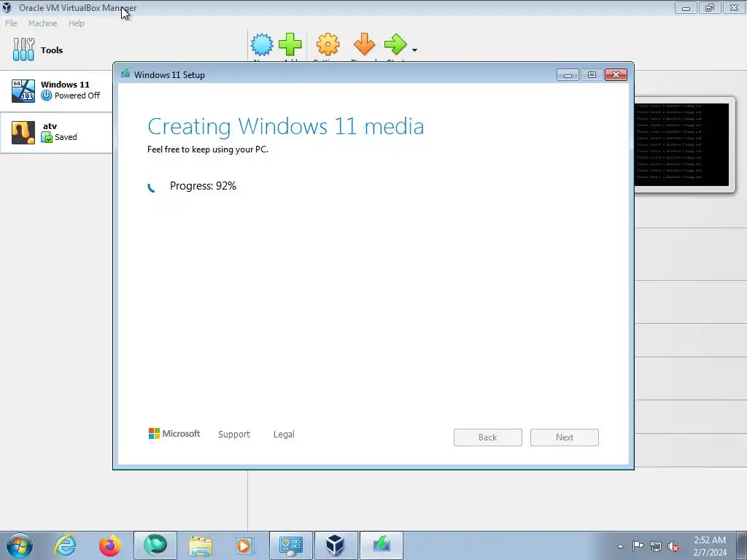Select the Windows 11 virtual machine
The image size is (747, 560).
[x=56, y=90]
